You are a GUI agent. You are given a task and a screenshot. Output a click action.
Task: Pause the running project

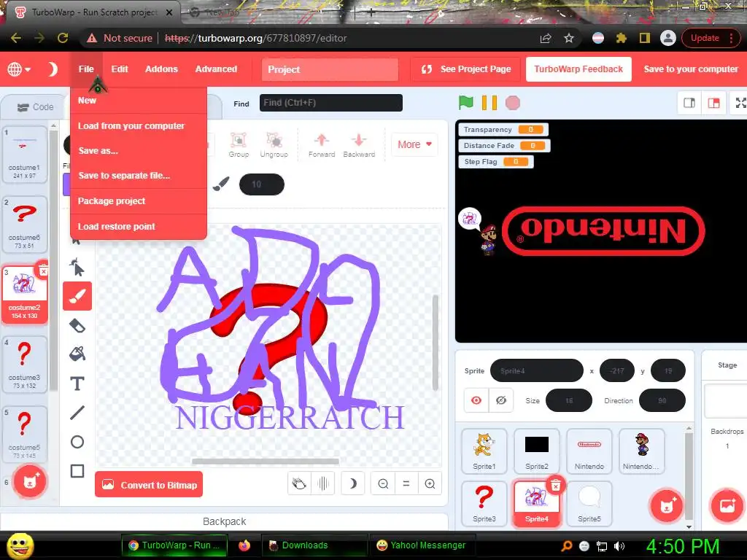click(x=489, y=102)
